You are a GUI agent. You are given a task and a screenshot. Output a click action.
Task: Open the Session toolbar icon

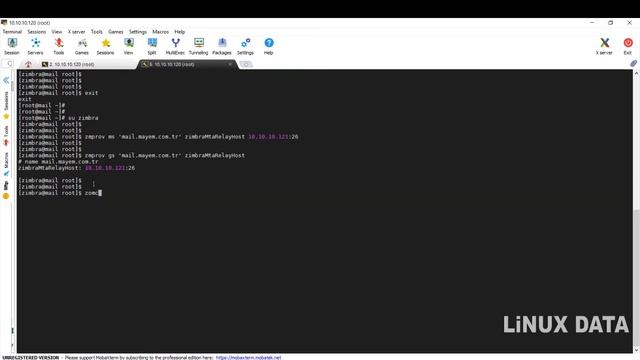(x=12, y=46)
